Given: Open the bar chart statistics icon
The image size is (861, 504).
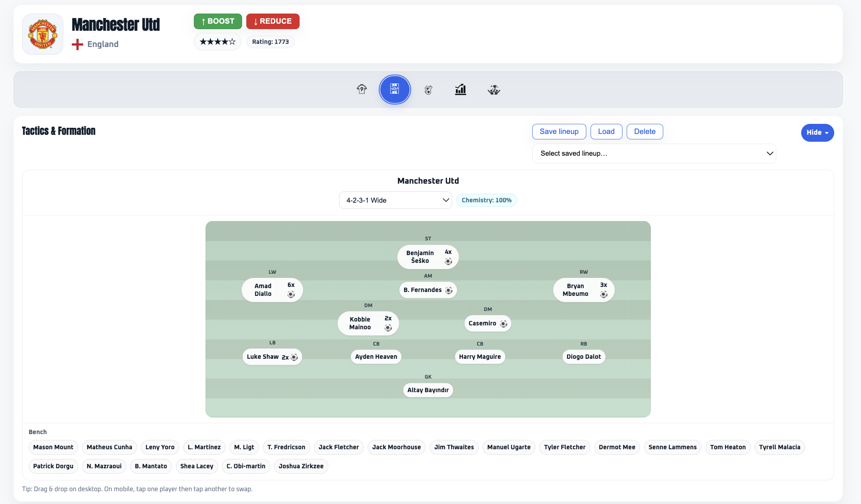Looking at the screenshot, I should tap(460, 90).
